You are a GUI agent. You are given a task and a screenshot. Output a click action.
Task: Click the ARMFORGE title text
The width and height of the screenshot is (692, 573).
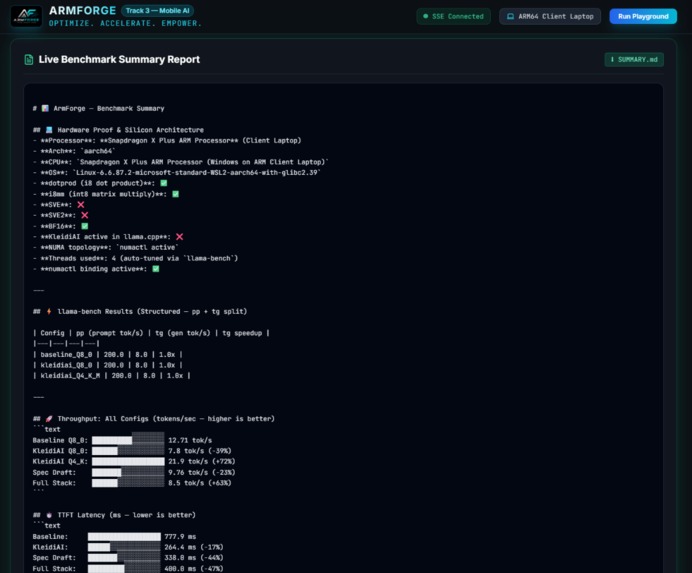coord(83,11)
